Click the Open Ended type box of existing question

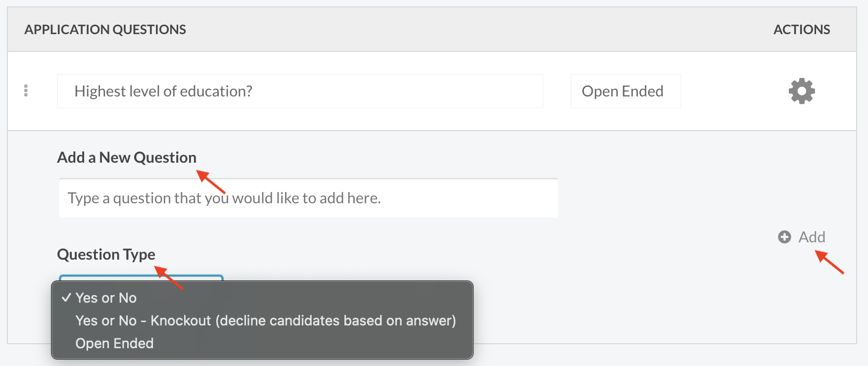click(626, 91)
